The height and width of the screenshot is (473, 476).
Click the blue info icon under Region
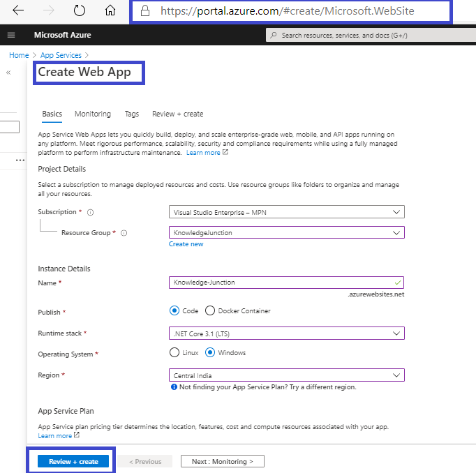click(x=174, y=386)
